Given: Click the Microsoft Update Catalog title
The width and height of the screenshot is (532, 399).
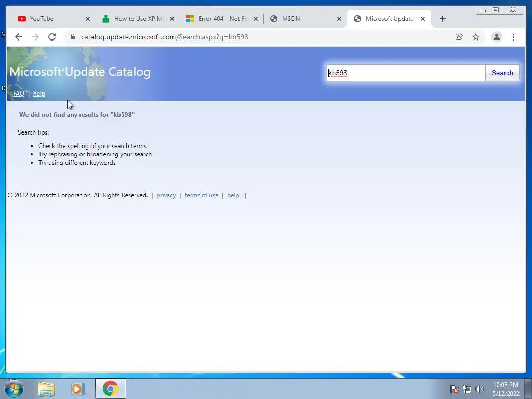Looking at the screenshot, I should point(80,72).
